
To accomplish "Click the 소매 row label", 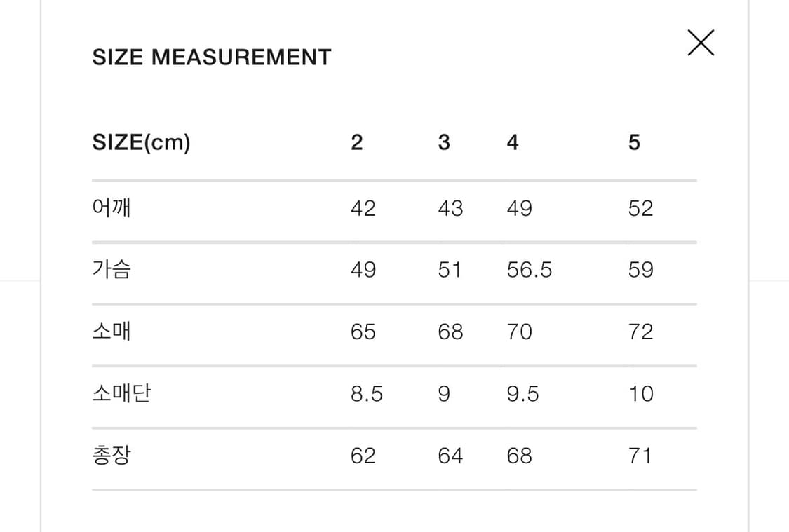I will point(112,332).
